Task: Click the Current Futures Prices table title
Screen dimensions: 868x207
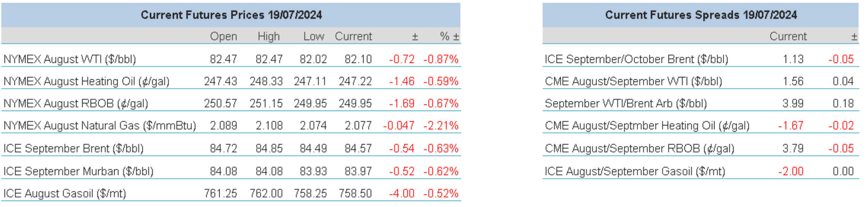Action: click(231, 15)
